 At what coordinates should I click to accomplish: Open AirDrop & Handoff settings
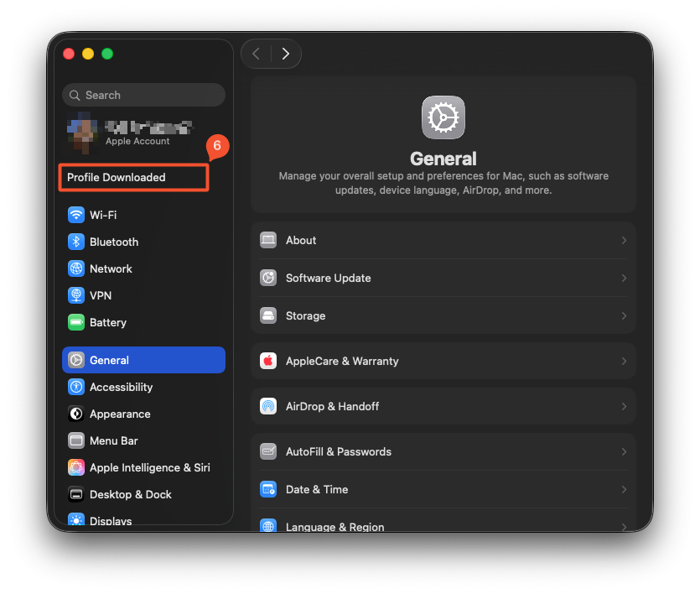[x=443, y=406]
